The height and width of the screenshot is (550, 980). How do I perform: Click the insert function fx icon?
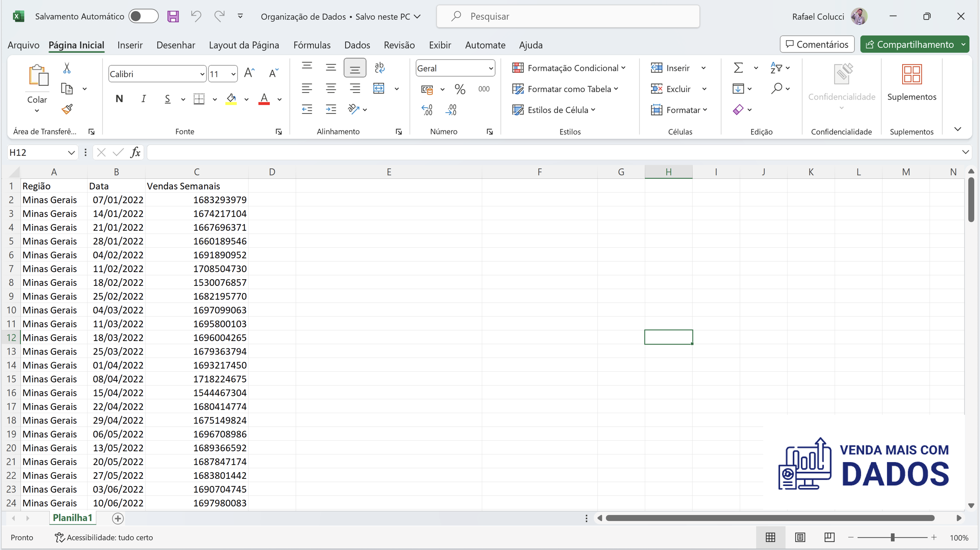click(135, 152)
